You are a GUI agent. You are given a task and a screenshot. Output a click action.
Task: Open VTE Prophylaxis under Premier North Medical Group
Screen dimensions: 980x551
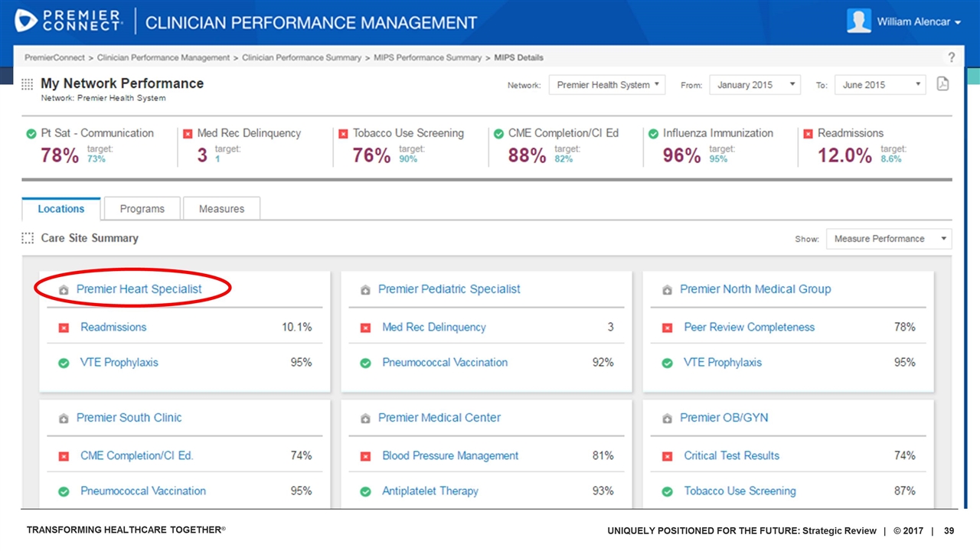pyautogui.click(x=723, y=363)
